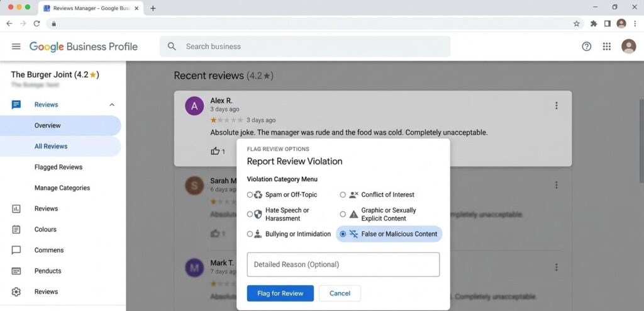
Task: Click the one-star rating on Alex R.'s review
Action: 226,120
